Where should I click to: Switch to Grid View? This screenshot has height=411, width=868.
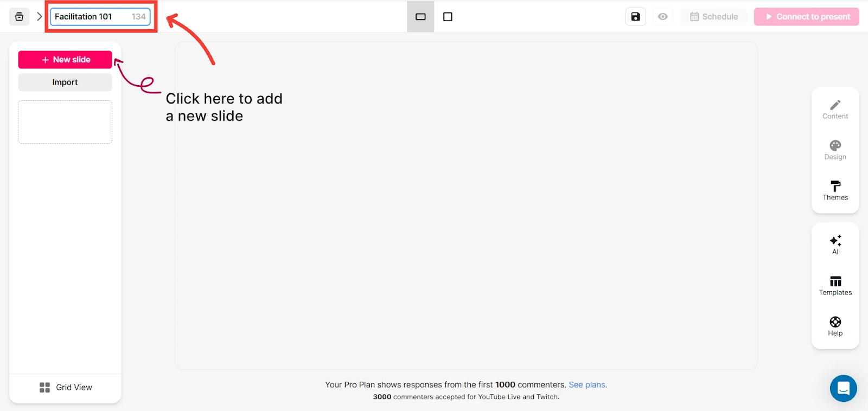[66, 387]
